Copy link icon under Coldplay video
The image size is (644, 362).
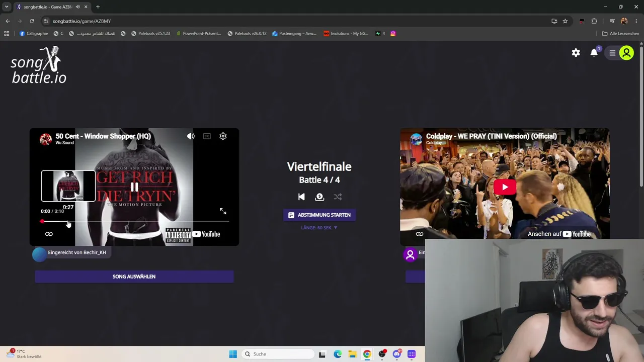[x=420, y=234]
